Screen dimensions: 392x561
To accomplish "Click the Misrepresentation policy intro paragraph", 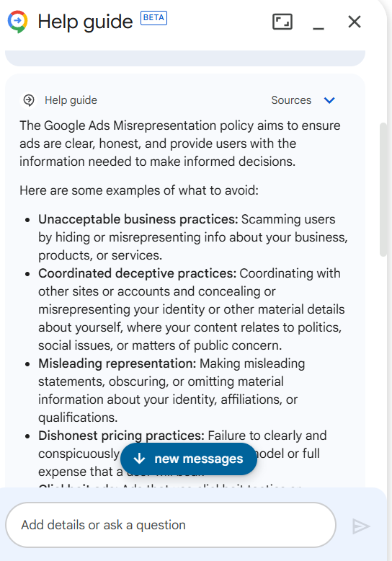I will point(180,143).
